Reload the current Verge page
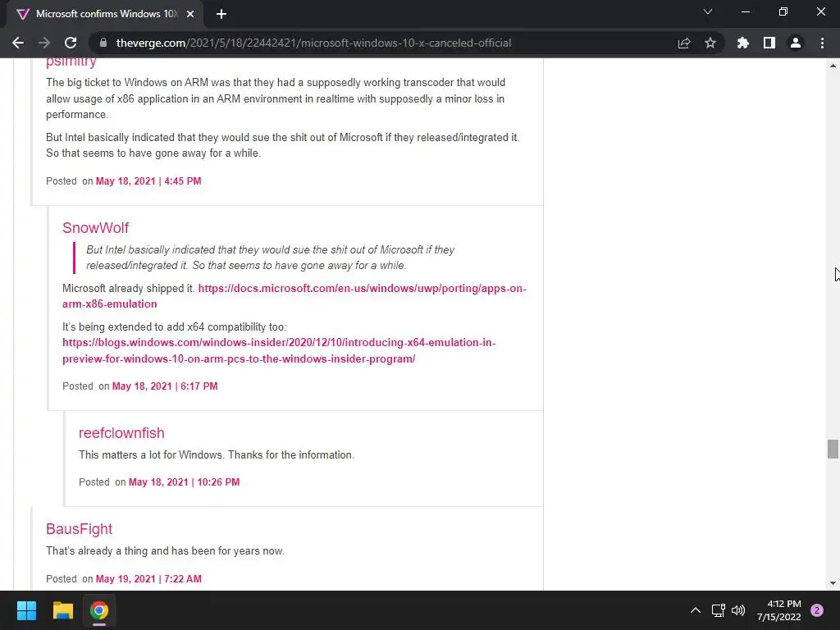840x630 pixels. click(x=71, y=43)
